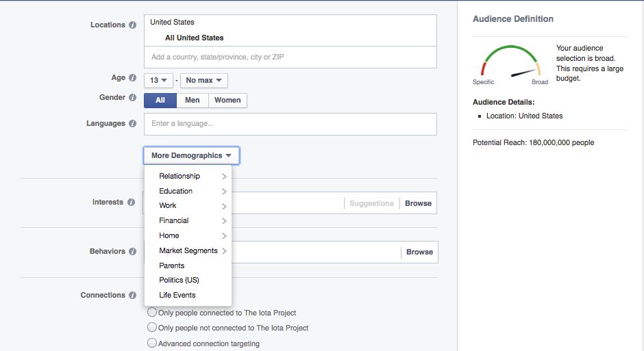Click the Connections info icon
The height and width of the screenshot is (351, 644).
click(x=132, y=295)
